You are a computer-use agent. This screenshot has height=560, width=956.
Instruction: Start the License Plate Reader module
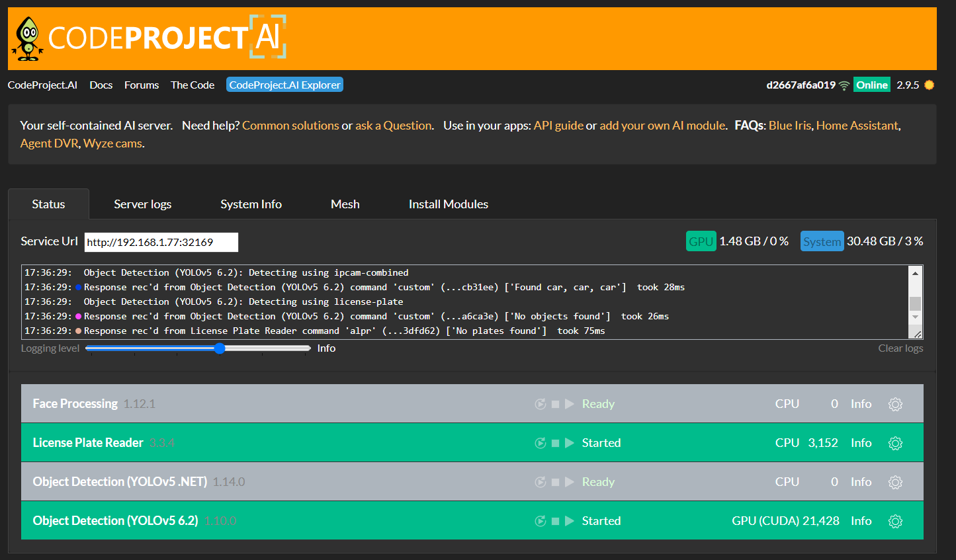click(570, 443)
